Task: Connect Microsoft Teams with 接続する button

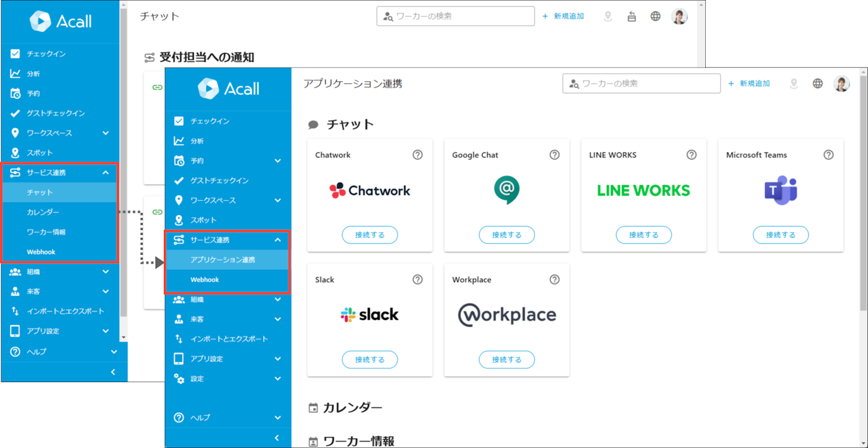Action: [x=781, y=235]
